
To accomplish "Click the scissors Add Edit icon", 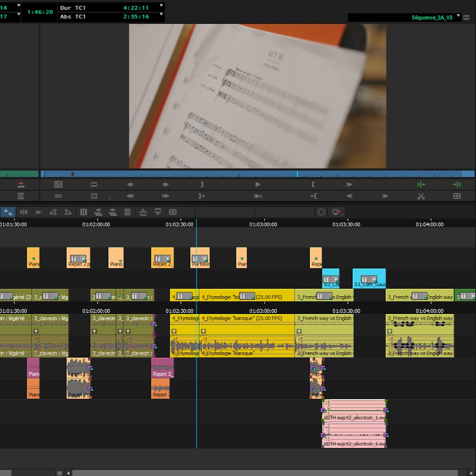I will coord(421,196).
